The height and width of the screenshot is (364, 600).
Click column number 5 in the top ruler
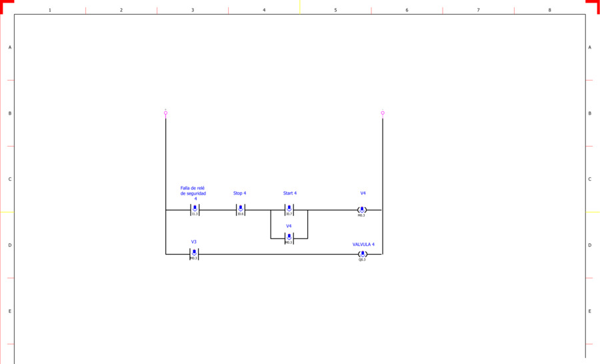tap(335, 10)
